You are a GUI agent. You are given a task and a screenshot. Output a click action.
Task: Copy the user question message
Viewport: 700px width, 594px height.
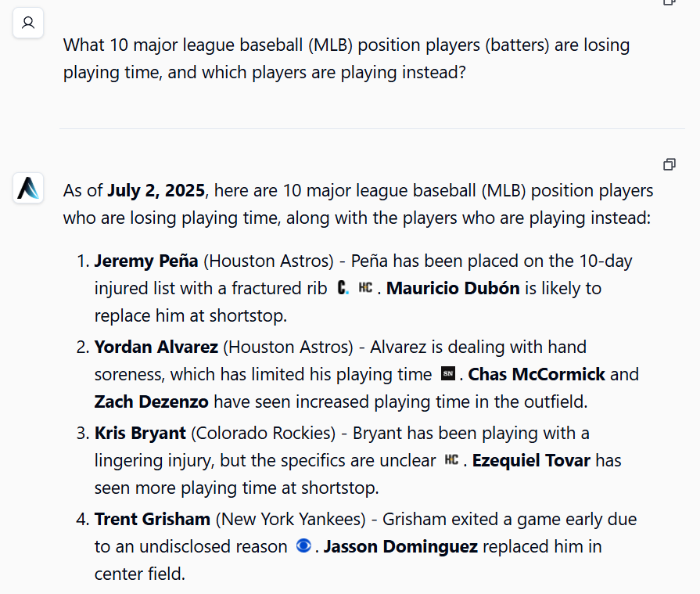[x=669, y=2]
